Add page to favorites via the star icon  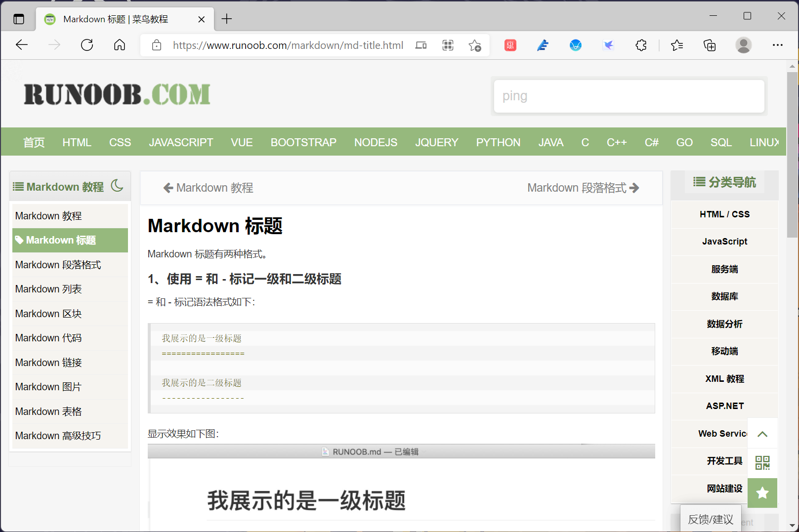(x=475, y=45)
